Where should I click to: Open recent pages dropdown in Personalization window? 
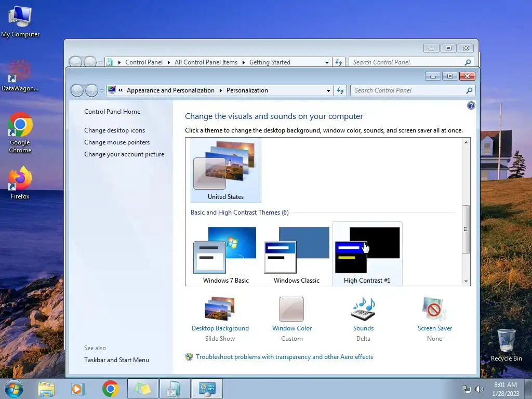(x=101, y=91)
